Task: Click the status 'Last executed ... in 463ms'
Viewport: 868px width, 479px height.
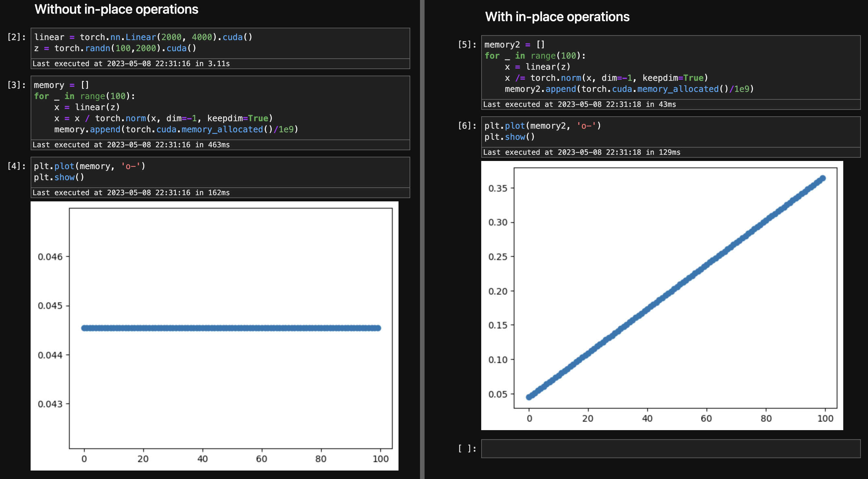Action: click(131, 145)
